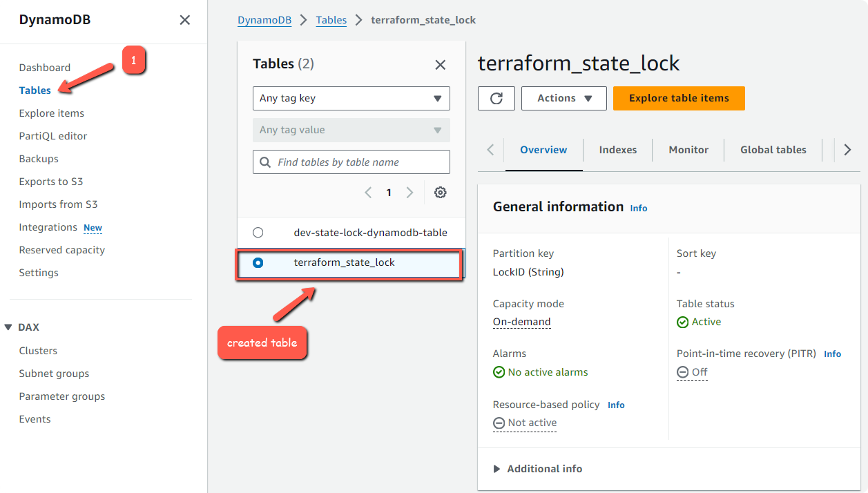Go to next page of tables list

tap(408, 193)
